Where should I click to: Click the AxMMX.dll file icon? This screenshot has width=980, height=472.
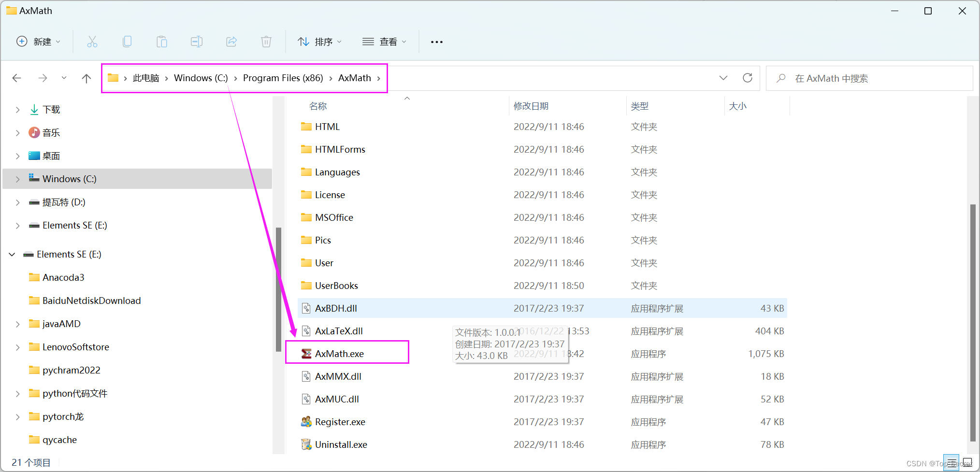click(306, 376)
